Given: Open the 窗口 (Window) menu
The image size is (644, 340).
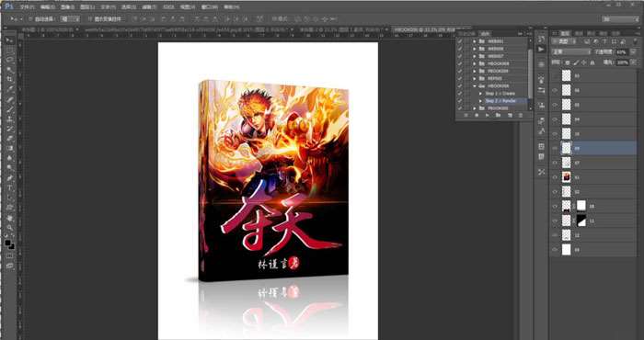Looking at the screenshot, I should pyautogui.click(x=210, y=7).
